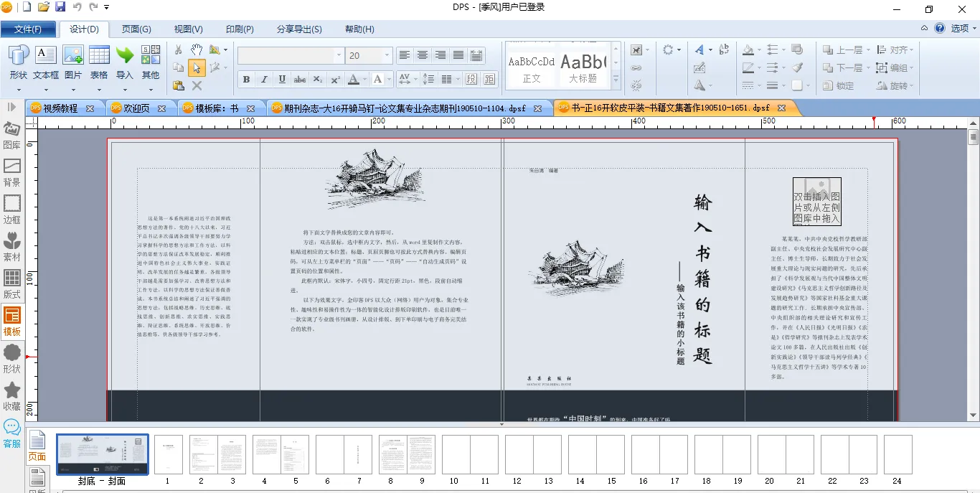
Task: Open the 页面(G) ribbon tab
Action: point(136,29)
